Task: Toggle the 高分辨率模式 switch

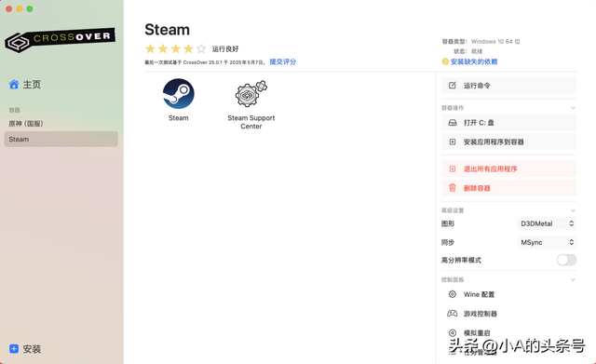Action: 566,260
